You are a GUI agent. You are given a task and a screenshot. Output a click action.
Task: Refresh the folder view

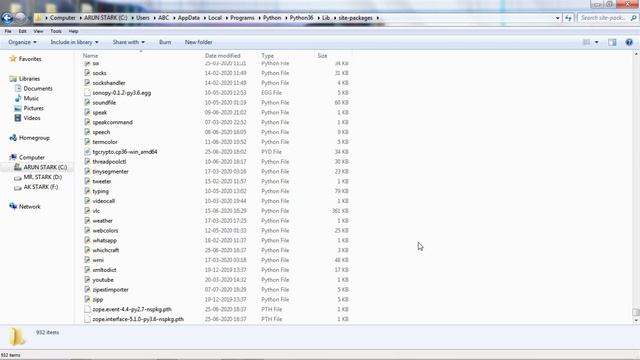point(569,18)
